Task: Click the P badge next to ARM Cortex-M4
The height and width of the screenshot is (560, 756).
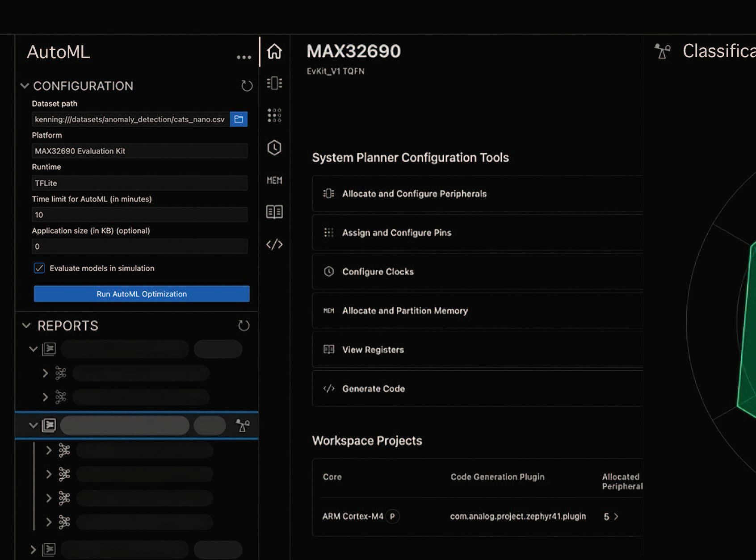Action: (392, 516)
